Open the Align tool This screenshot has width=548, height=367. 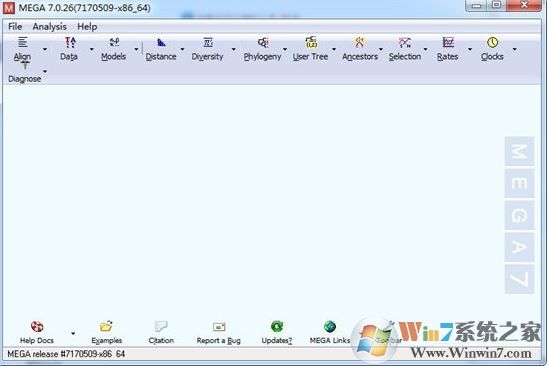[x=22, y=49]
